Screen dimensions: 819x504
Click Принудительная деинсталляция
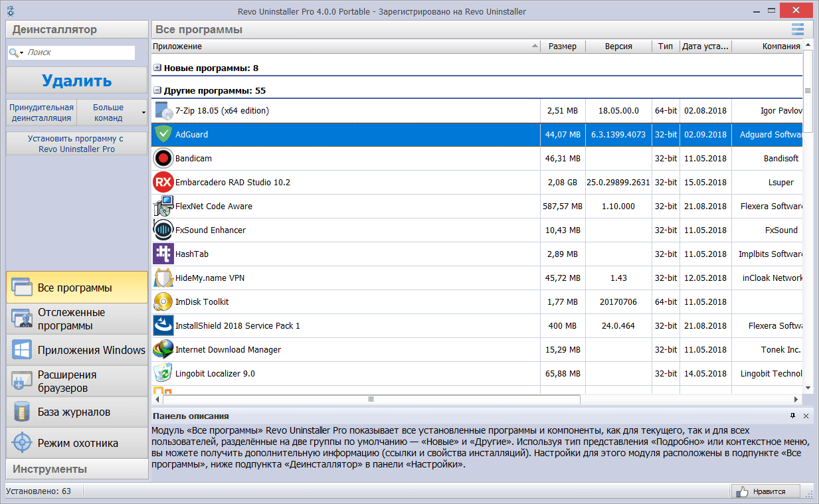click(x=40, y=111)
